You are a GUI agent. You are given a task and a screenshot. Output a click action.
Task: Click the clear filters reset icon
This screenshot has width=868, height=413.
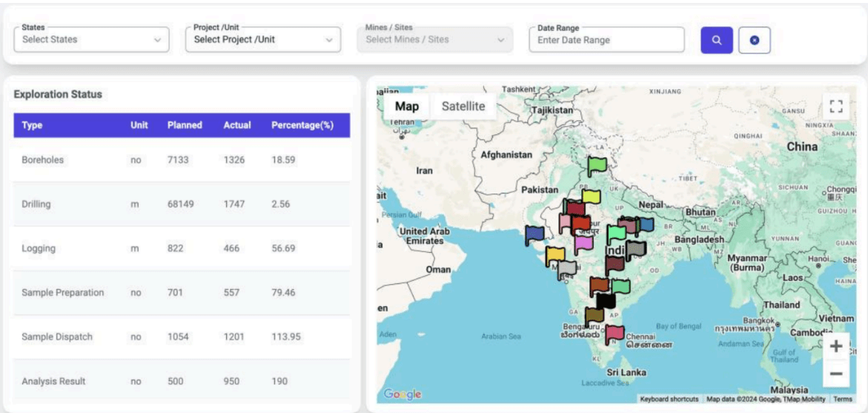click(x=754, y=40)
